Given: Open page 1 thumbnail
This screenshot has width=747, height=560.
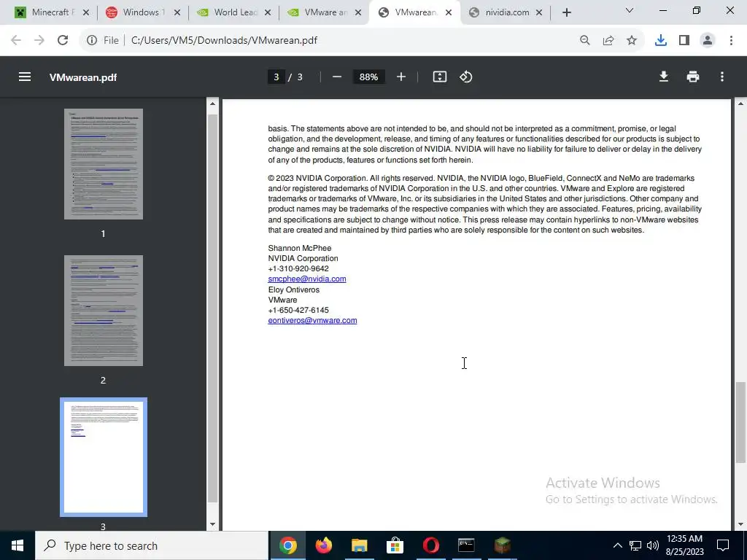Looking at the screenshot, I should (104, 164).
